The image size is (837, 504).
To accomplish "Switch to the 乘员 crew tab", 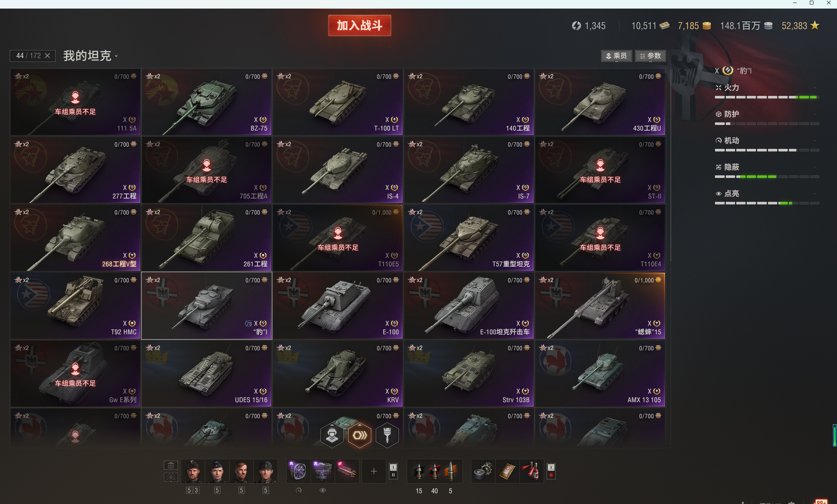I will pyautogui.click(x=616, y=56).
